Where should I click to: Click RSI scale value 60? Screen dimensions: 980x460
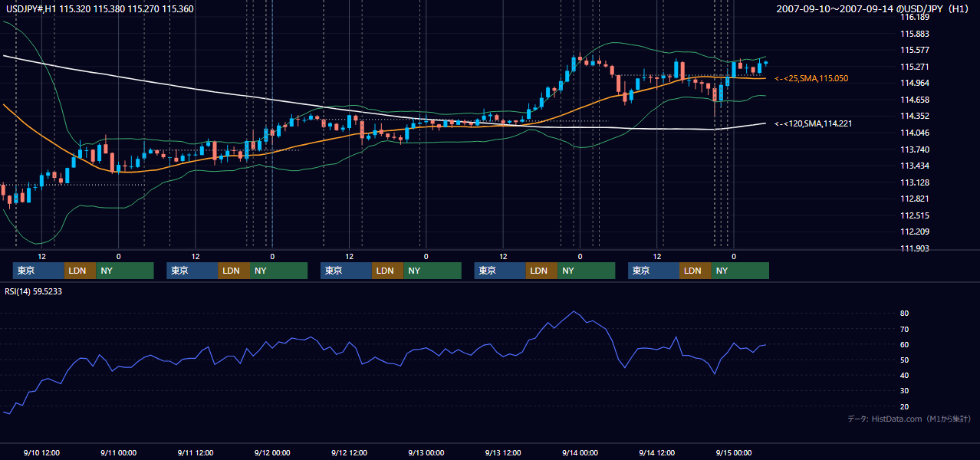pyautogui.click(x=905, y=344)
